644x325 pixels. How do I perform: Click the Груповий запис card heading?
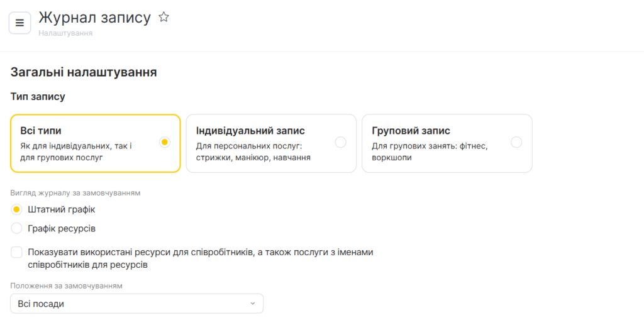(411, 131)
